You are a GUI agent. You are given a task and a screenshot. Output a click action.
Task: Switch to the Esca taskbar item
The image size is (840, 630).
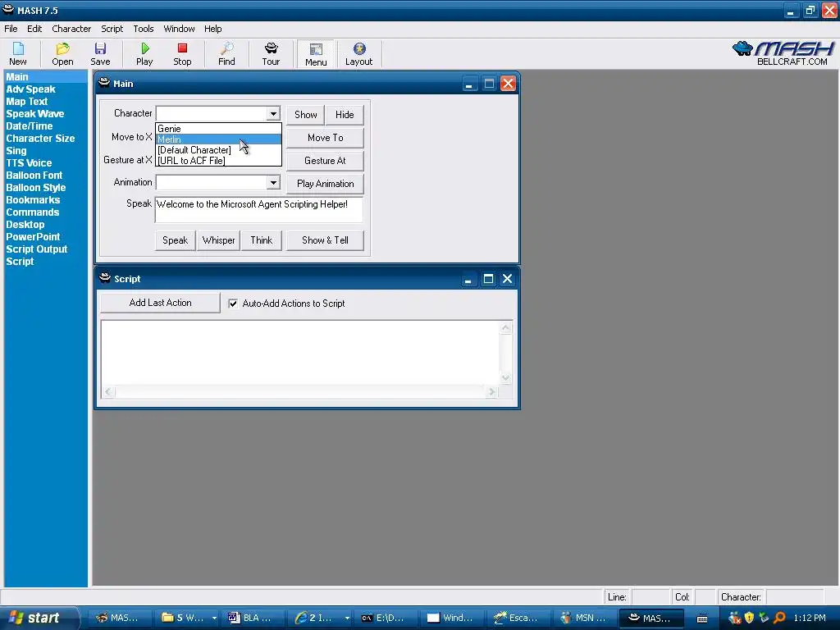(518, 618)
